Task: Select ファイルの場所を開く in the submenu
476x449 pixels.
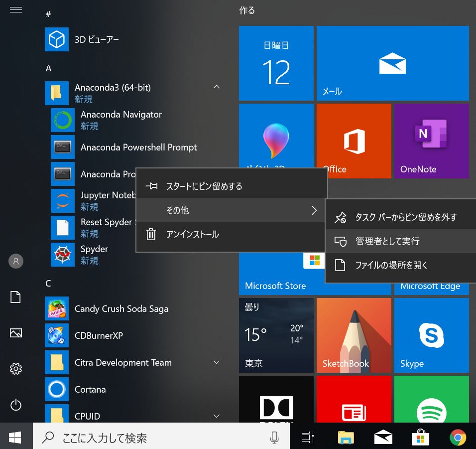Action: (x=401, y=265)
